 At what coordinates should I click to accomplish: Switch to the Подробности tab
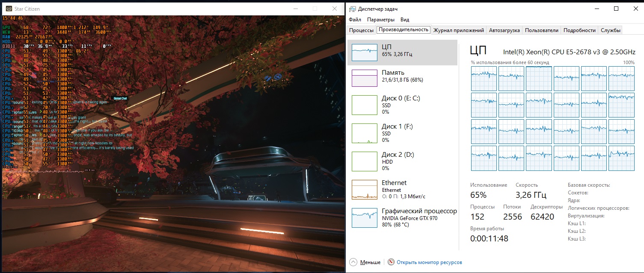[x=579, y=30]
